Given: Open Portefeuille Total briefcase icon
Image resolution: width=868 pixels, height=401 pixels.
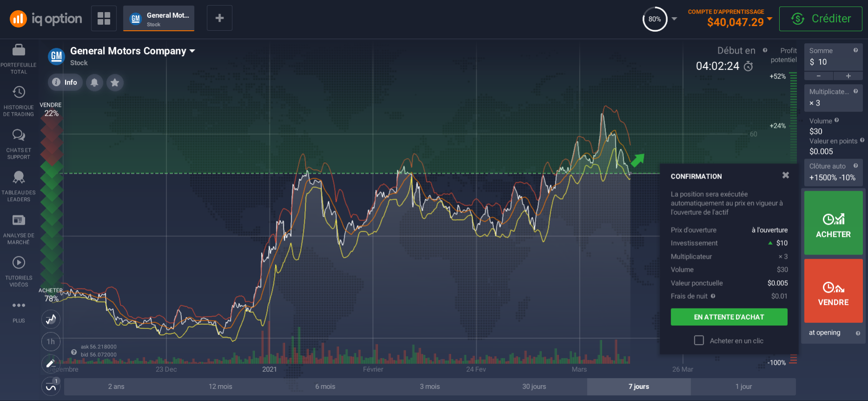Looking at the screenshot, I should pos(19,50).
